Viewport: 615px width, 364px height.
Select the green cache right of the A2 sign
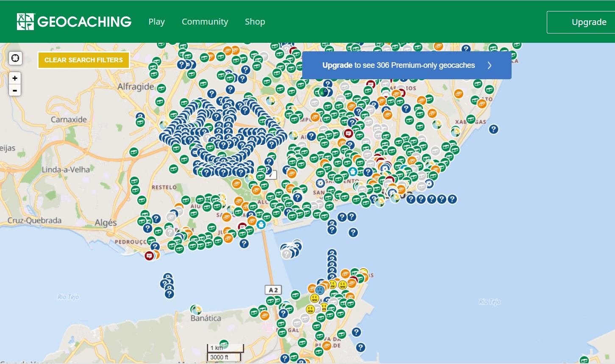[295, 295]
